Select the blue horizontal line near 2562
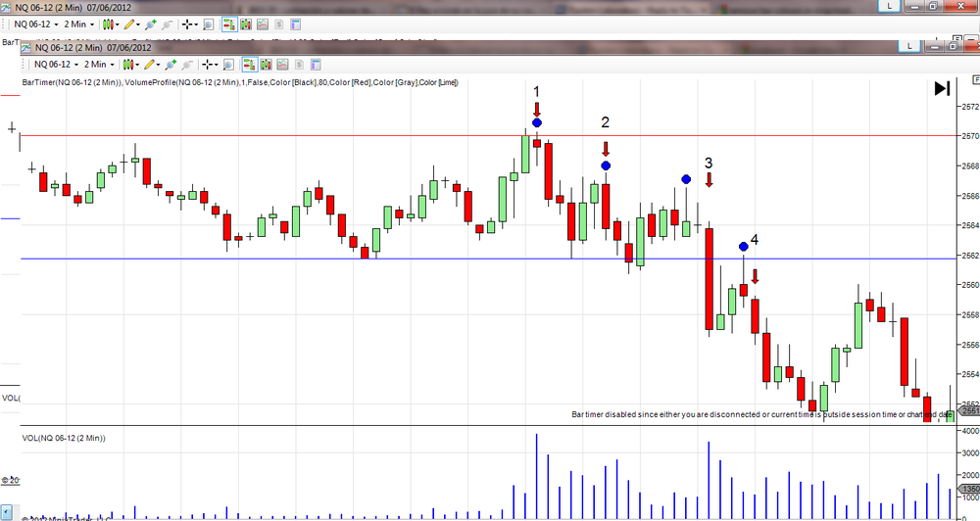The image size is (980, 521). (487, 259)
